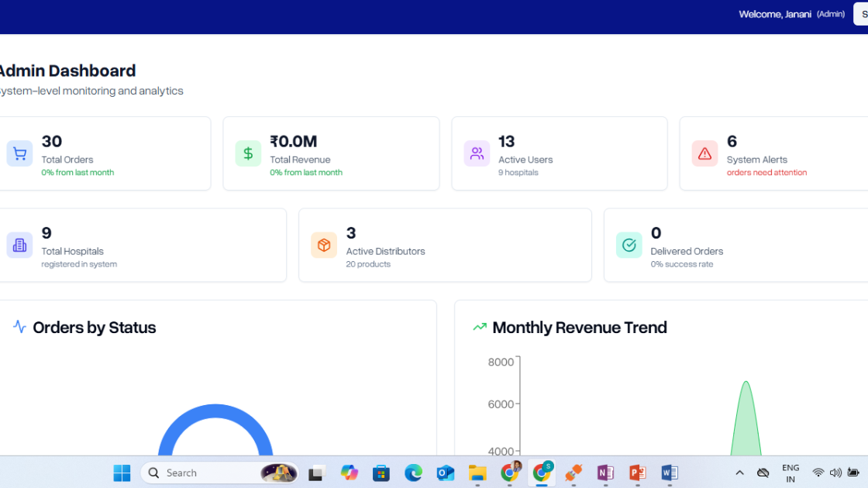Click the box icon on Active Distributors card
The width and height of the screenshot is (868, 488).
(324, 245)
